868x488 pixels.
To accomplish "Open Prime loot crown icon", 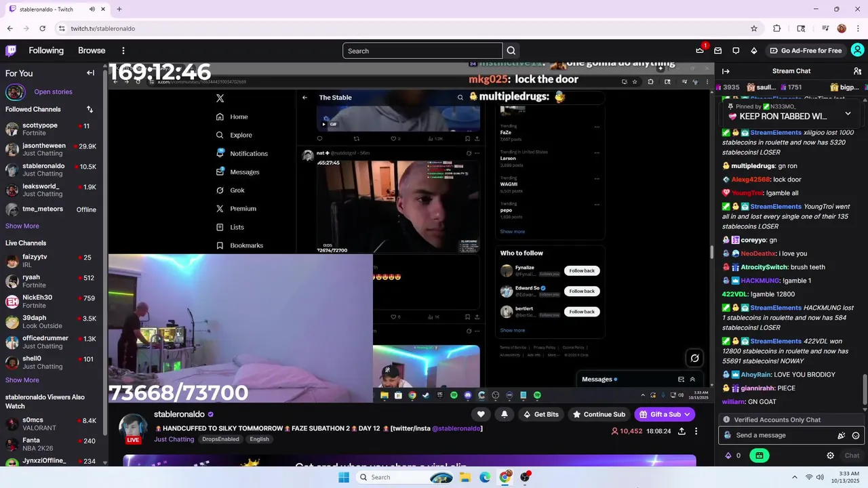I will pos(700,51).
